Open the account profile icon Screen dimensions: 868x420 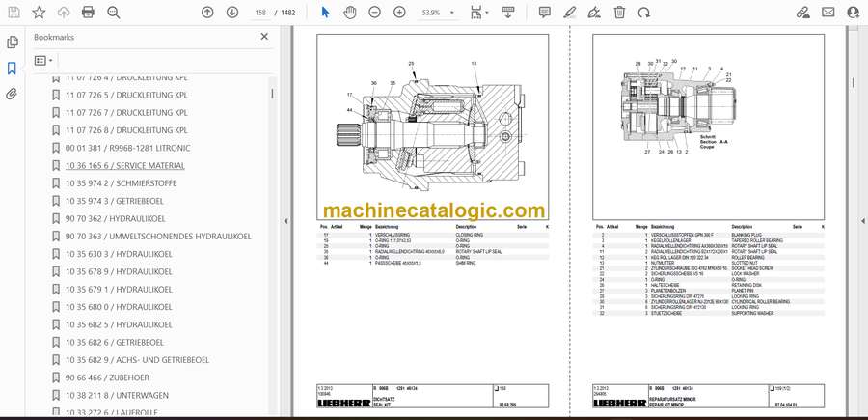854,13
